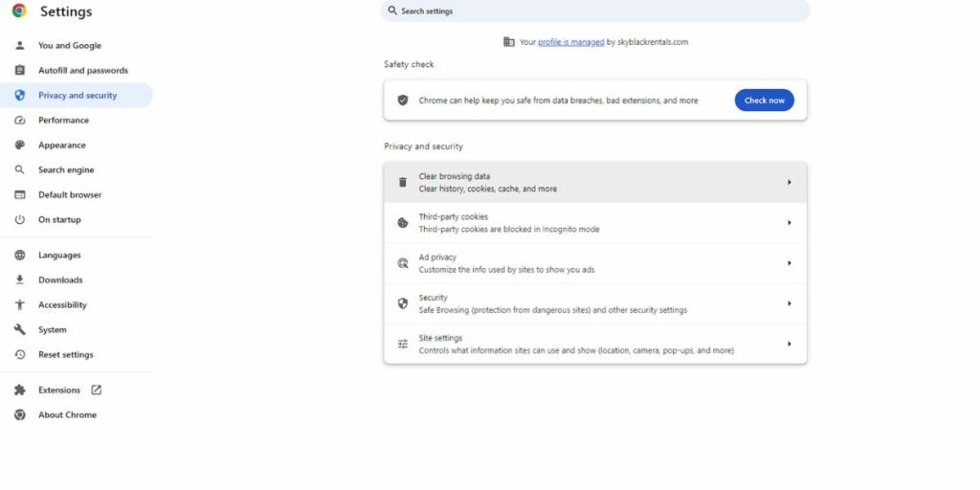Screen dimensions: 980x490
Task: Click the Safety check shield icon
Action: (x=403, y=100)
